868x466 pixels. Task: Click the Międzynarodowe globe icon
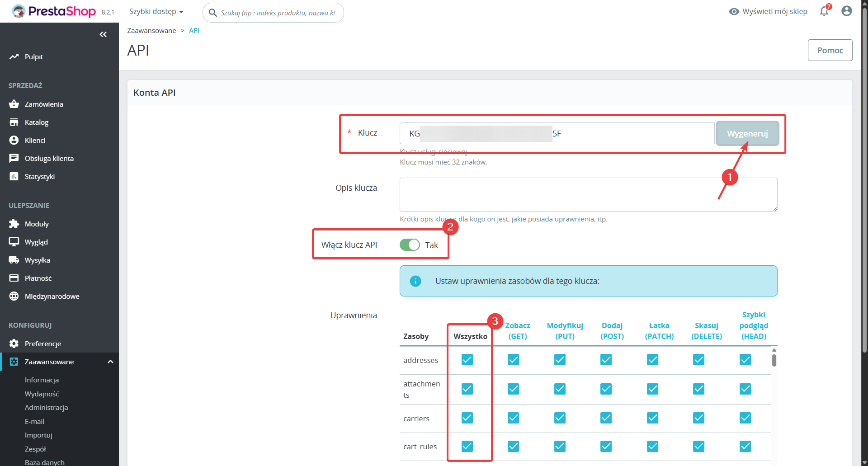pos(14,296)
